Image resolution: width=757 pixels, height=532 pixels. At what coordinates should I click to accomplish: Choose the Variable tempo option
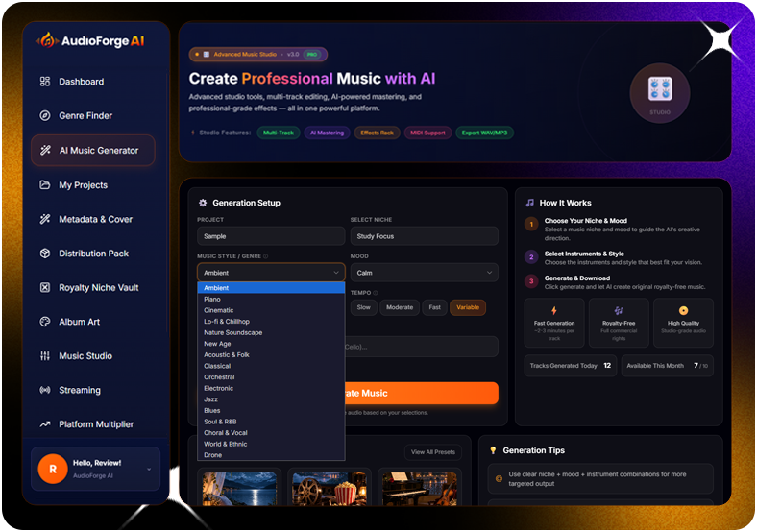click(468, 307)
